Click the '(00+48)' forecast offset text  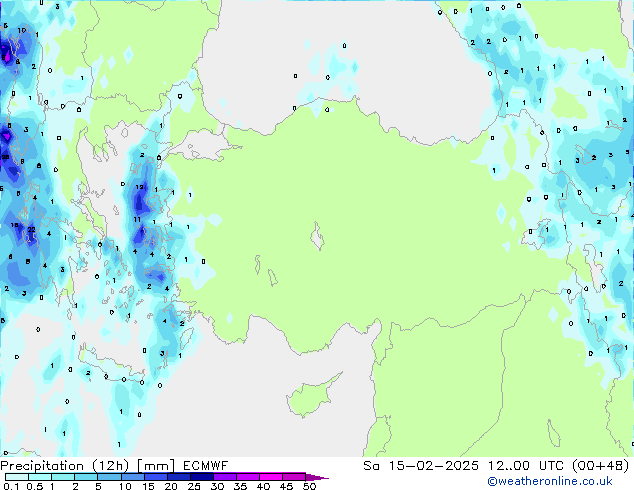601,466
